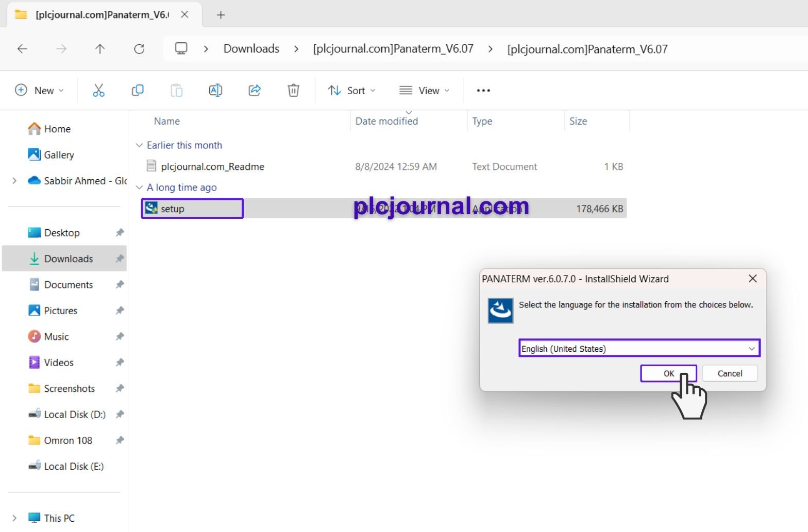
Task: Confirm language with OK button
Action: [x=669, y=373]
